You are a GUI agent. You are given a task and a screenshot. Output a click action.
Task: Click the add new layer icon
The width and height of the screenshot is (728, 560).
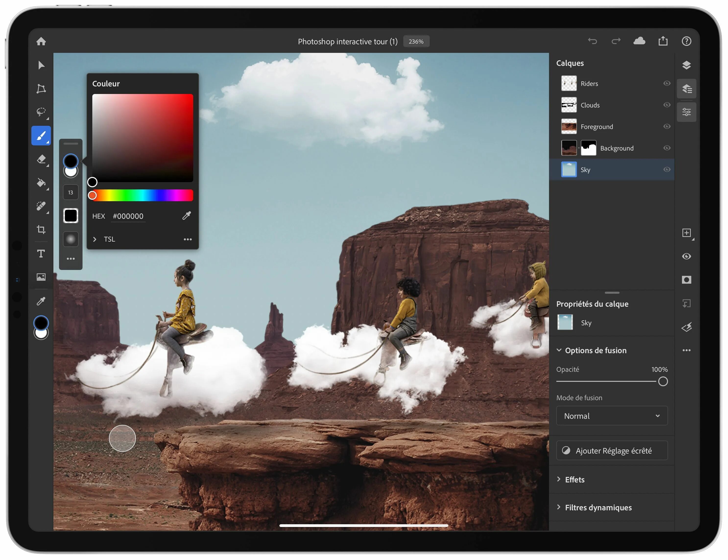pyautogui.click(x=686, y=233)
